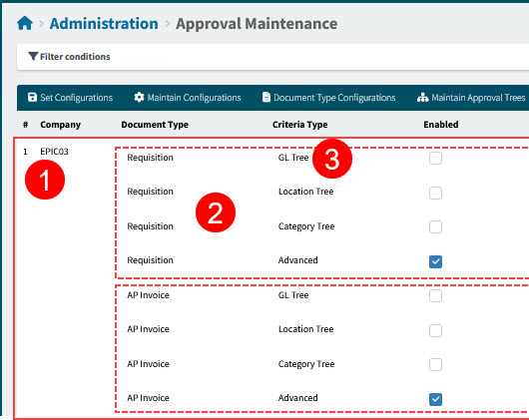529x420 pixels.
Task: Click Category Tree criteria for AP Invoice
Action: point(306,364)
